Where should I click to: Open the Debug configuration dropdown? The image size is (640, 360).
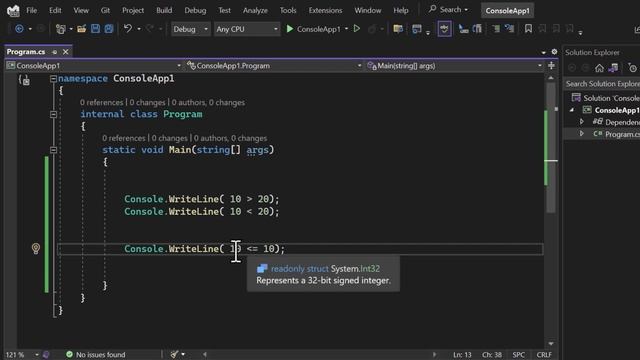(x=190, y=29)
